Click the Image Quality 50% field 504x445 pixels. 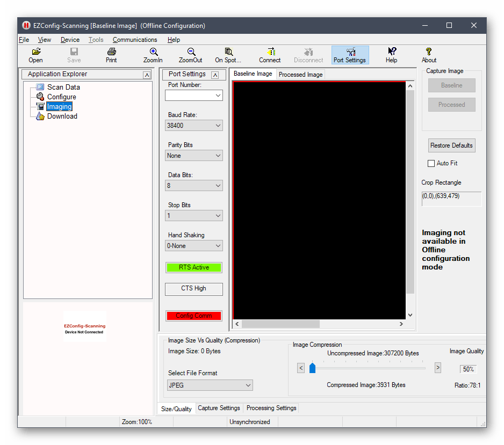468,369
